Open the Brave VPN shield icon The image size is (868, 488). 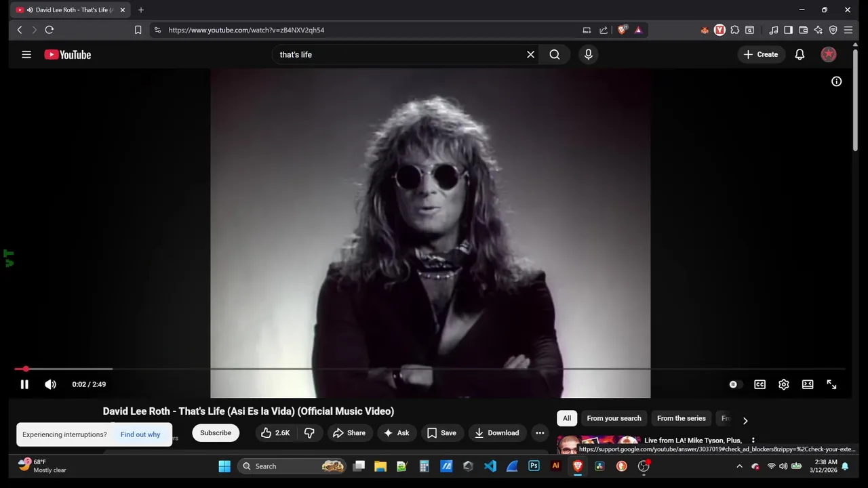pyautogui.click(x=833, y=30)
